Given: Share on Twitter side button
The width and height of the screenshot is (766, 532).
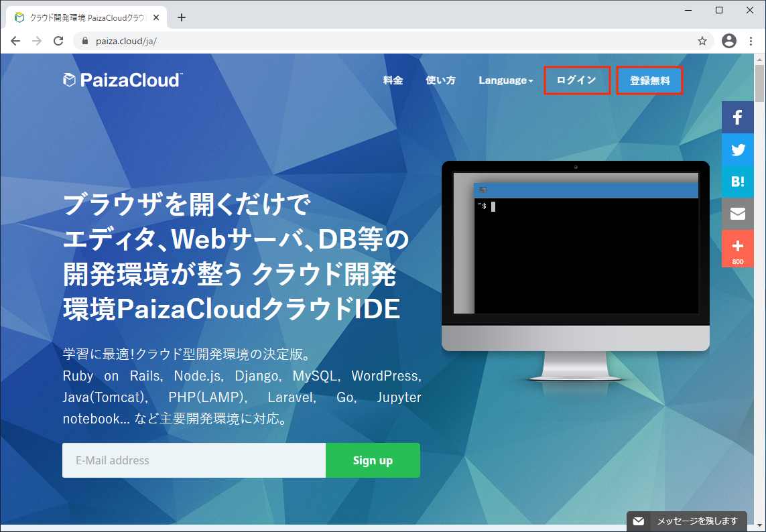Looking at the screenshot, I should 738,149.
